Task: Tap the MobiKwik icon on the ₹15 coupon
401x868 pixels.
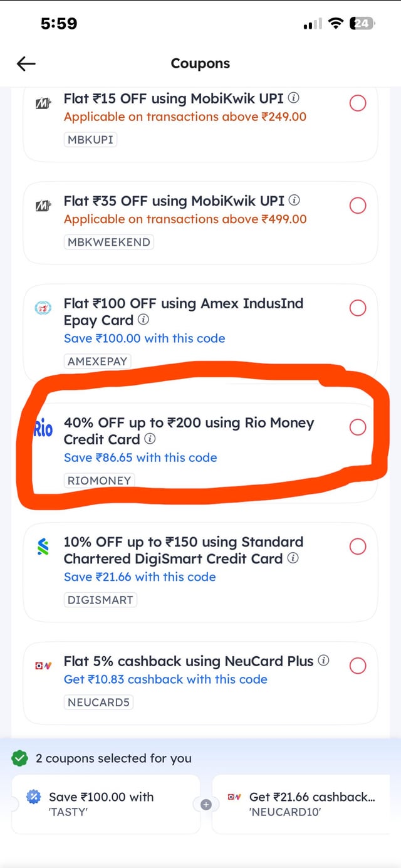Action: 42,102
